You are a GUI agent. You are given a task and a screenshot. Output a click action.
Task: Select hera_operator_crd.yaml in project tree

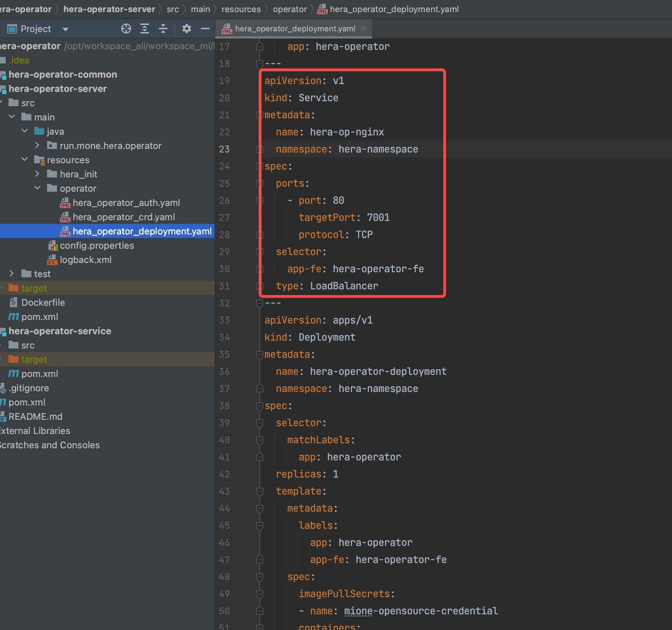pyautogui.click(x=124, y=217)
